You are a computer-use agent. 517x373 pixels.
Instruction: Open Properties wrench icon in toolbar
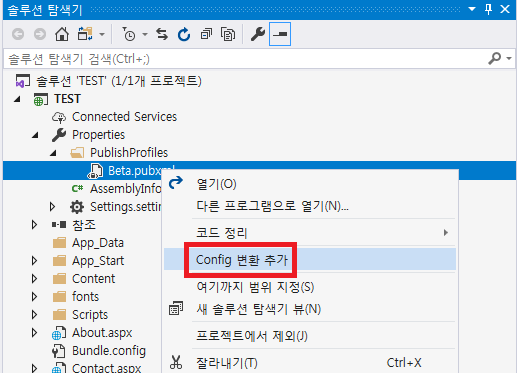pos(258,34)
